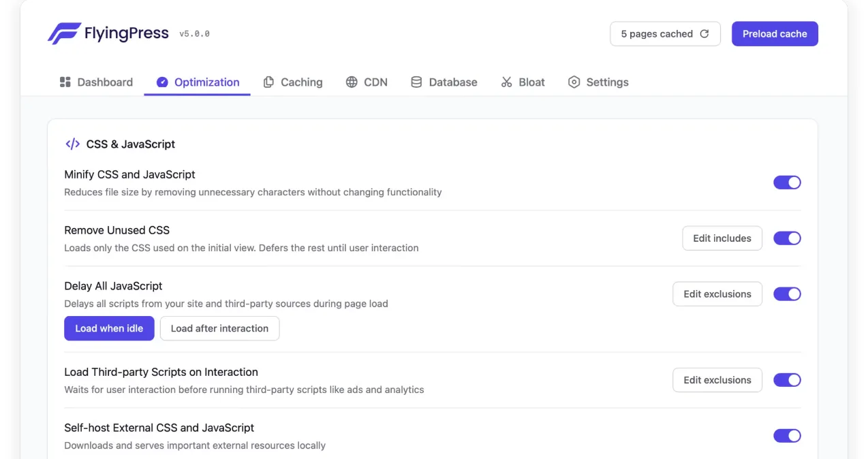Image resolution: width=868 pixels, height=459 pixels.
Task: Switch off Load Third-party Scripts on Interaction
Action: tap(787, 380)
